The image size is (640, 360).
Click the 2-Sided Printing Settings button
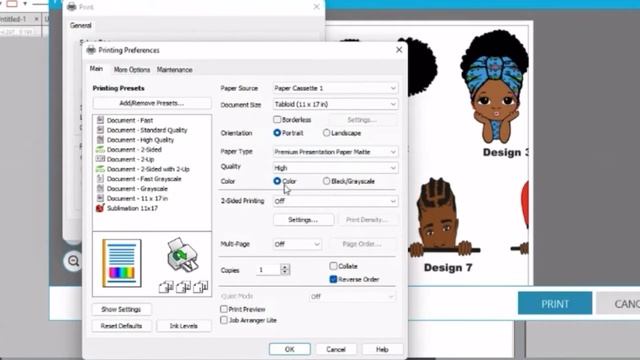point(303,220)
